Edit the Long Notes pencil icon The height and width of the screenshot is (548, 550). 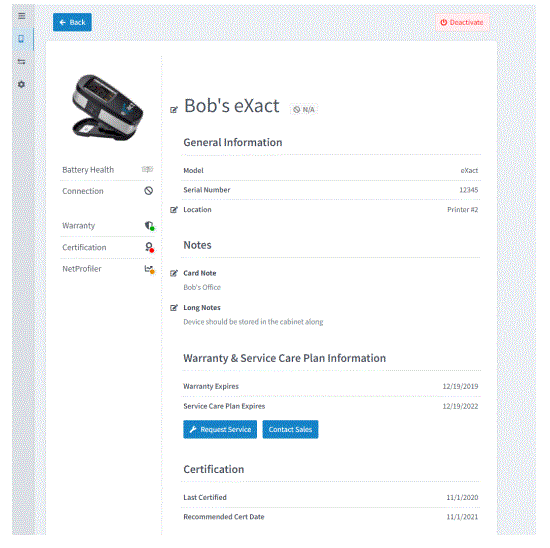tap(174, 308)
